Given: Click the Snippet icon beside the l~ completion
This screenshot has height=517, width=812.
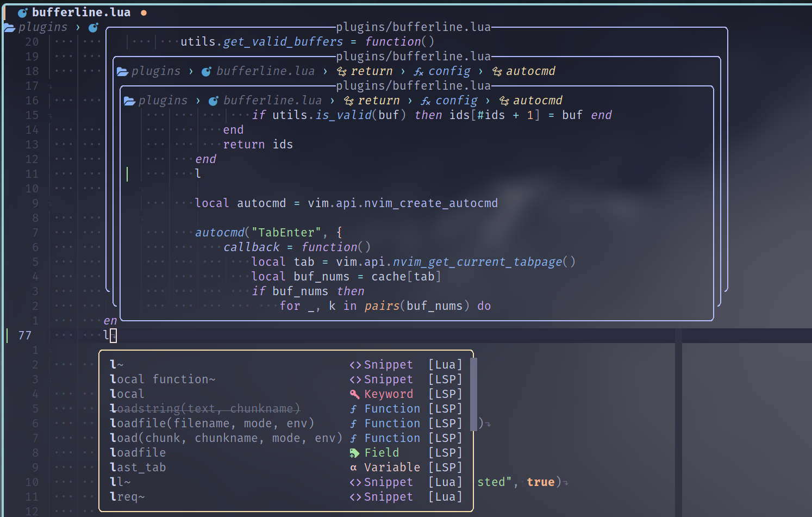Looking at the screenshot, I should pos(355,364).
